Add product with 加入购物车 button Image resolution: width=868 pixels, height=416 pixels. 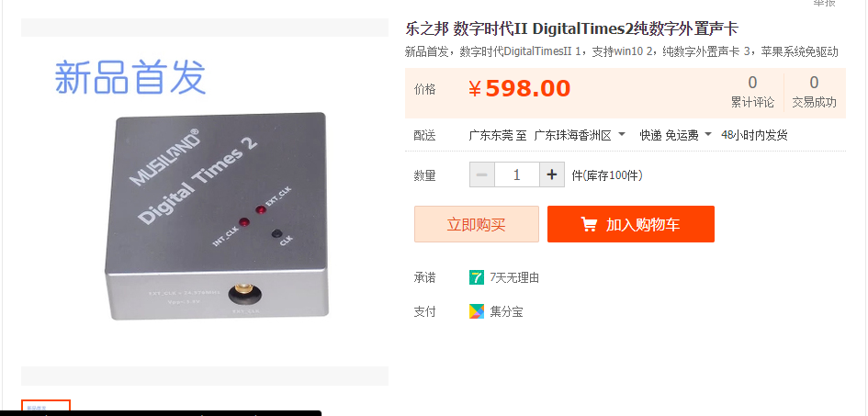click(x=631, y=224)
